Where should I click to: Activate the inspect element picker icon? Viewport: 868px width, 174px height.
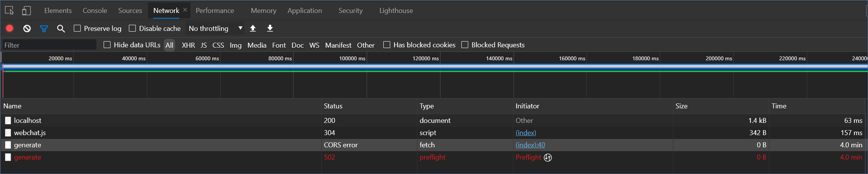tap(10, 11)
